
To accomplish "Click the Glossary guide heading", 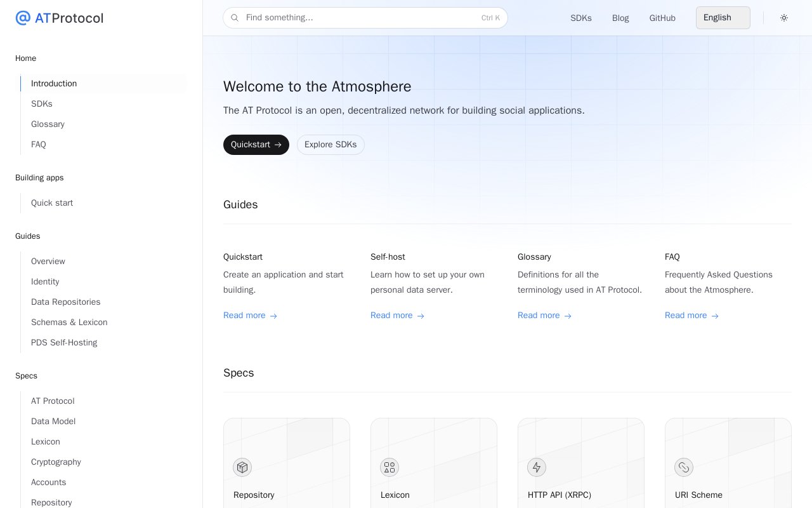I will [534, 257].
